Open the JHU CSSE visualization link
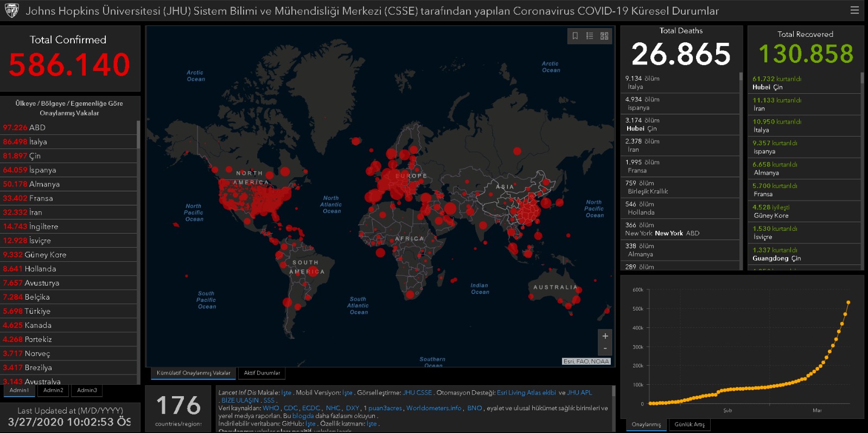Image resolution: width=868 pixels, height=433 pixels. click(417, 392)
